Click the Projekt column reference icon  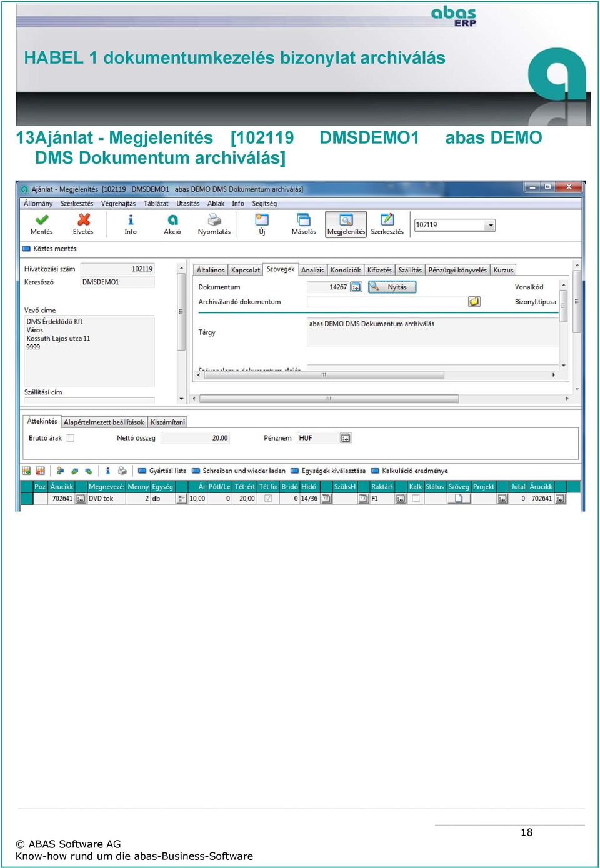pyautogui.click(x=502, y=499)
